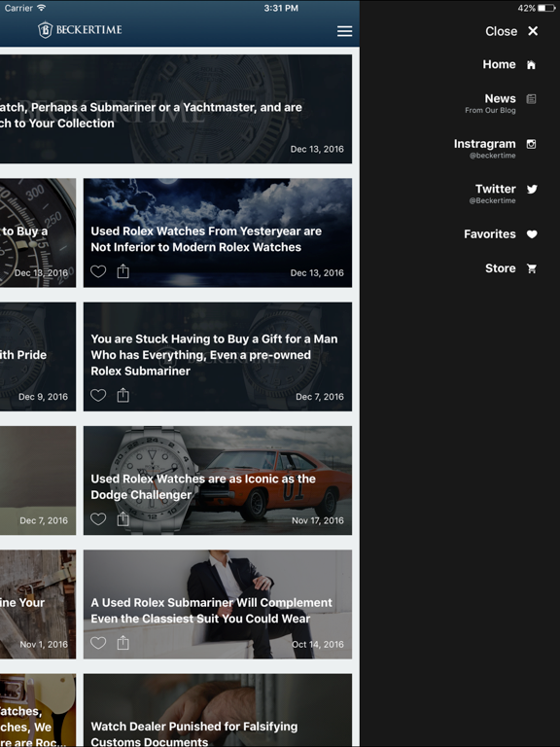Click the Store shopping cart icon
560x747 pixels.
[x=532, y=268]
